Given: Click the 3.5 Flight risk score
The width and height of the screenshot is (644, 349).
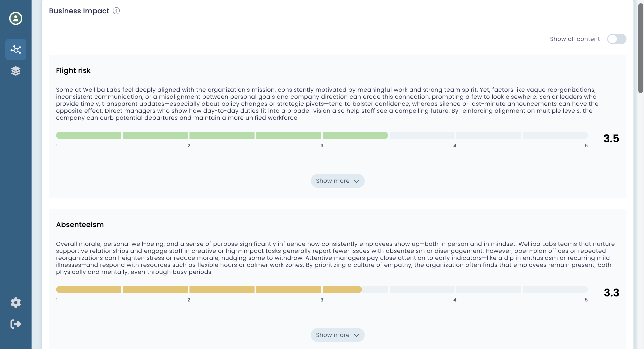Looking at the screenshot, I should pos(611,138).
